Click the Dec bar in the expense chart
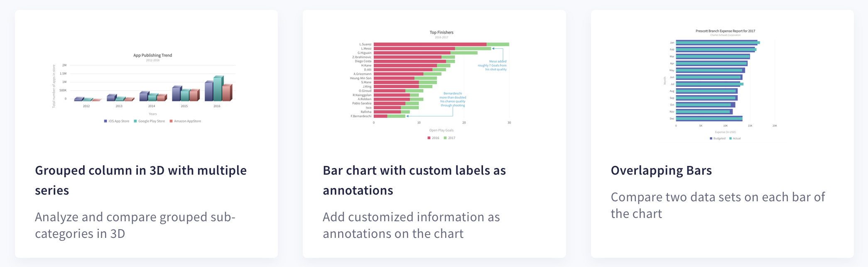The height and width of the screenshot is (267, 868). coord(709,119)
